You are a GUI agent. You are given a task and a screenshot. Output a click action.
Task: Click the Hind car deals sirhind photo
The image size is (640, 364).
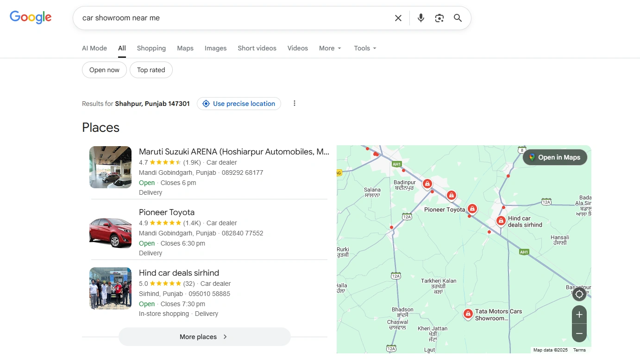110,288
